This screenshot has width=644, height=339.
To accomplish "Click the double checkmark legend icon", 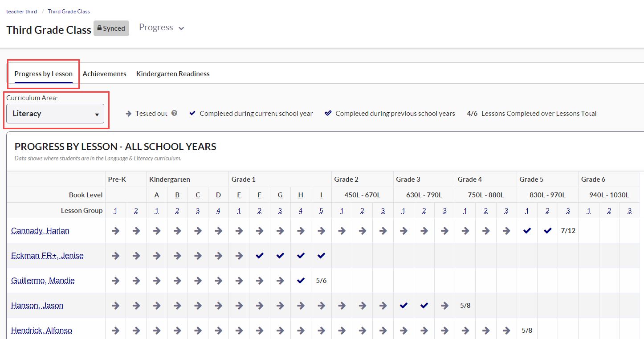I will tap(328, 113).
